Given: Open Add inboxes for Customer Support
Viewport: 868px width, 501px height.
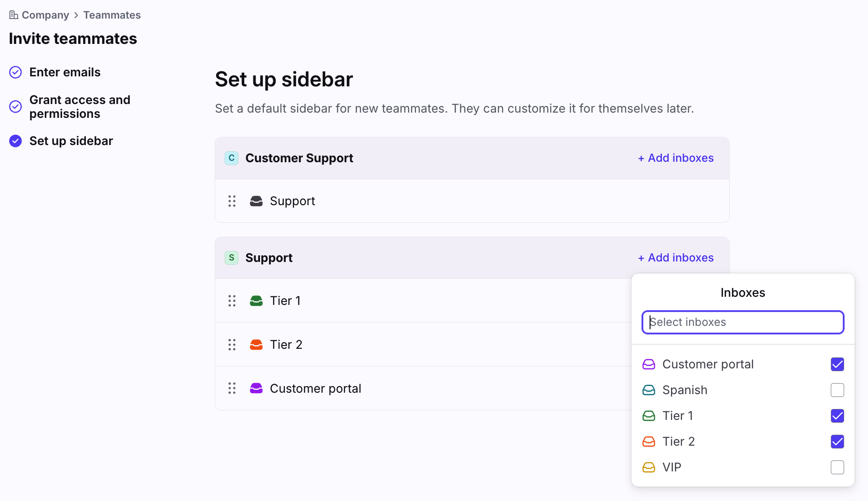Looking at the screenshot, I should 676,158.
